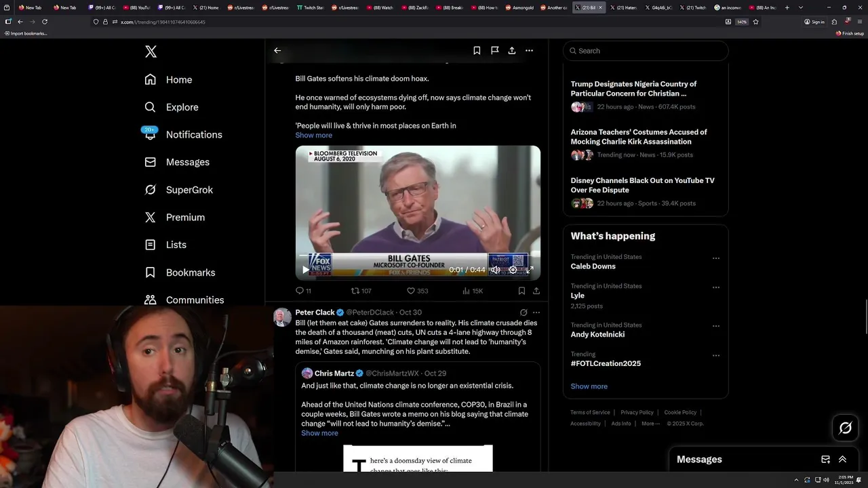
Task: Open more options on Peter Clack post
Action: [536, 312]
